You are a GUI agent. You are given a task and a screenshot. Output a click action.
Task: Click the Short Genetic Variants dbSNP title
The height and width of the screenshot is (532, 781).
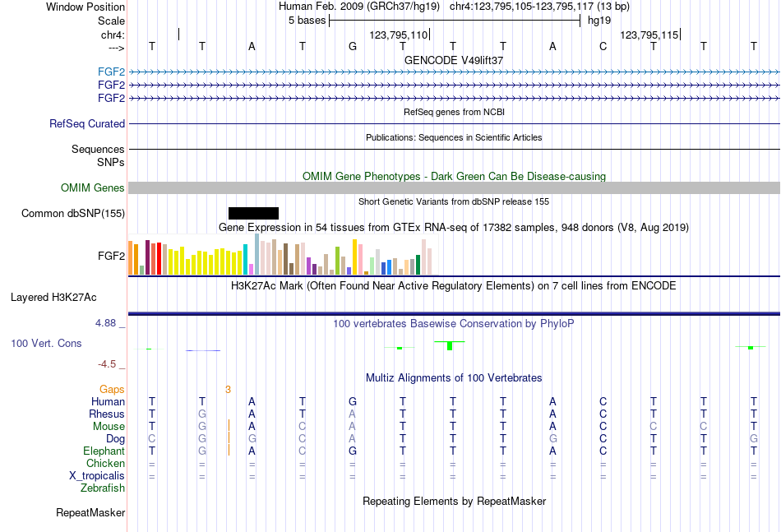pyautogui.click(x=454, y=201)
